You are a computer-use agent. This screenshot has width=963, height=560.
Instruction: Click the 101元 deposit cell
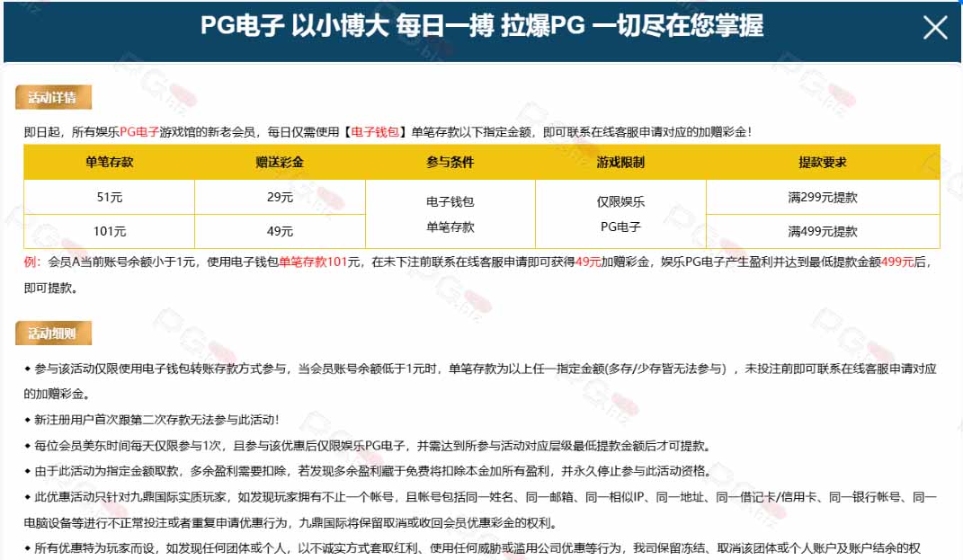(110, 232)
